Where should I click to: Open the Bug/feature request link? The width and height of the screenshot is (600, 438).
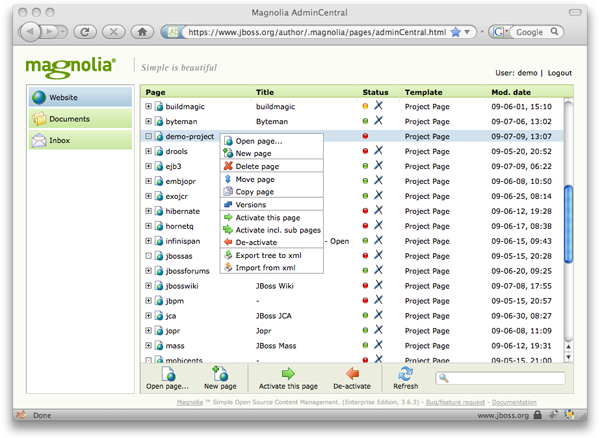pos(455,402)
